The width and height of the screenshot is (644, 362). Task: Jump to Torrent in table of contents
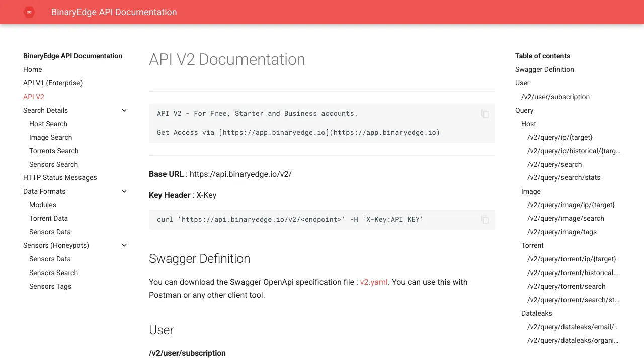coord(532,245)
